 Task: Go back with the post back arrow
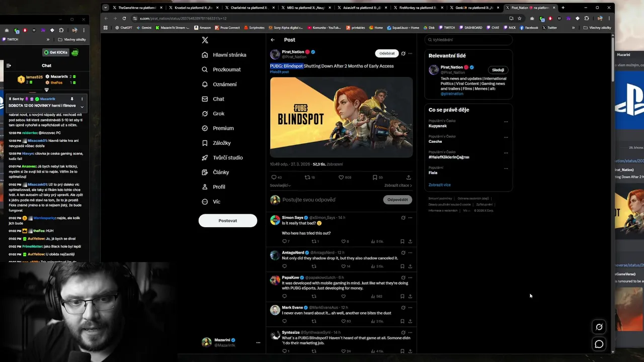tap(273, 40)
